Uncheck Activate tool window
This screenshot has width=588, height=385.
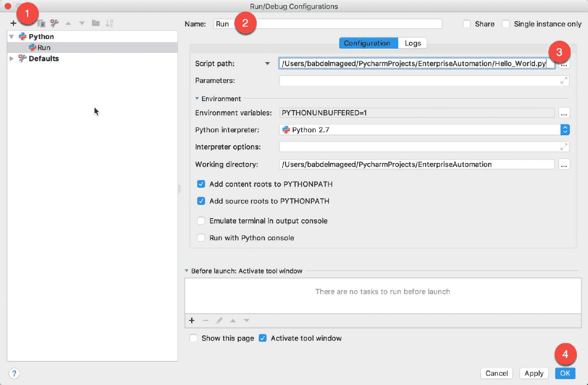point(262,338)
